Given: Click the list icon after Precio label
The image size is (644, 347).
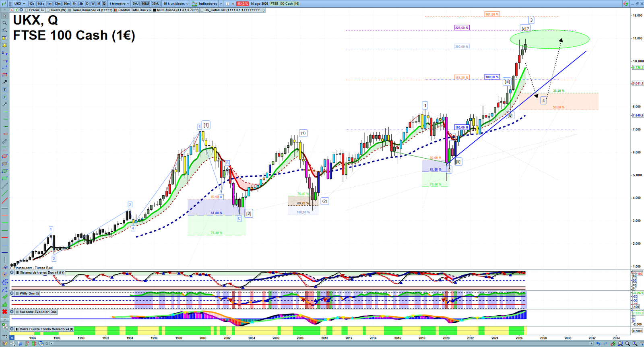Looking at the screenshot, I should pyautogui.click(x=43, y=10).
